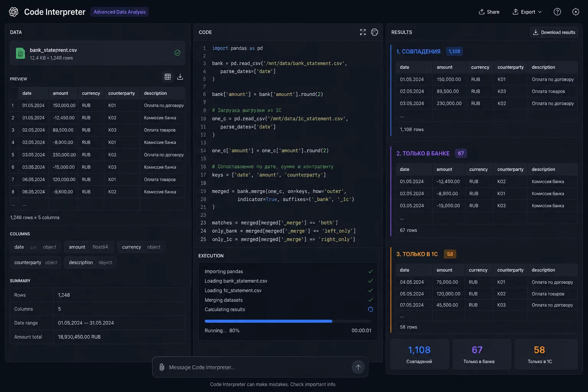Select preview row 8 amount -9,600.00

63,192
